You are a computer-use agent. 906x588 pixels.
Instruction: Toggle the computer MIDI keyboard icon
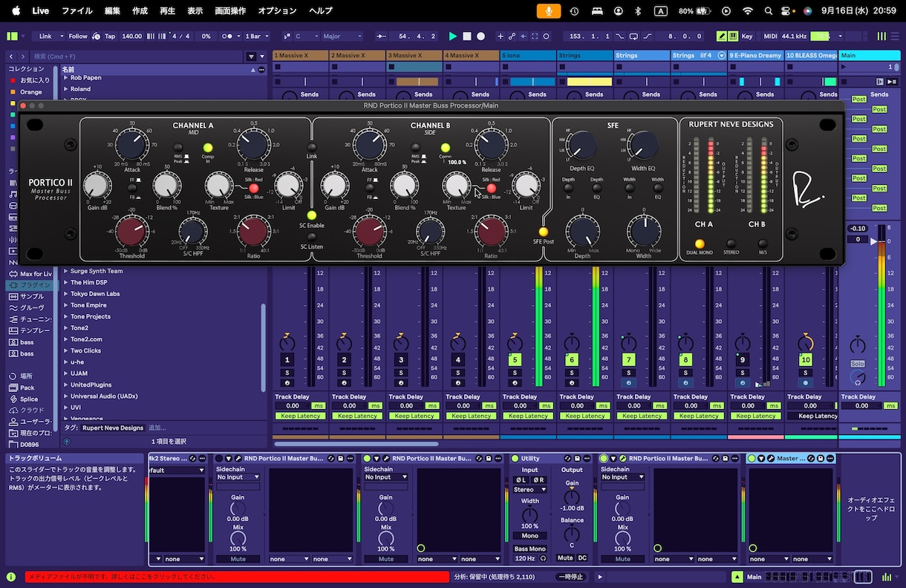pos(733,36)
